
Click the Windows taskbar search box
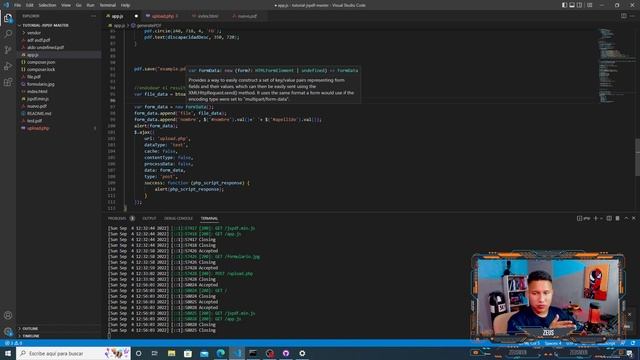point(73,353)
